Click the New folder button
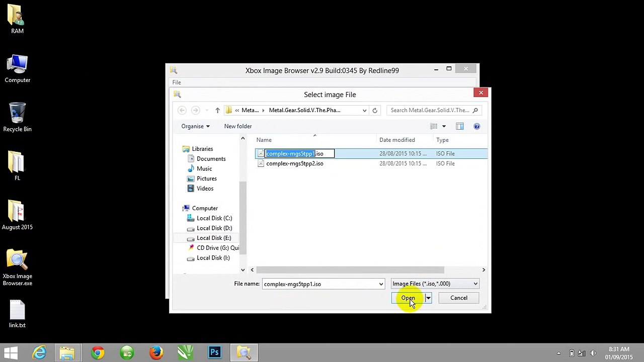The height and width of the screenshot is (362, 644). tap(238, 126)
